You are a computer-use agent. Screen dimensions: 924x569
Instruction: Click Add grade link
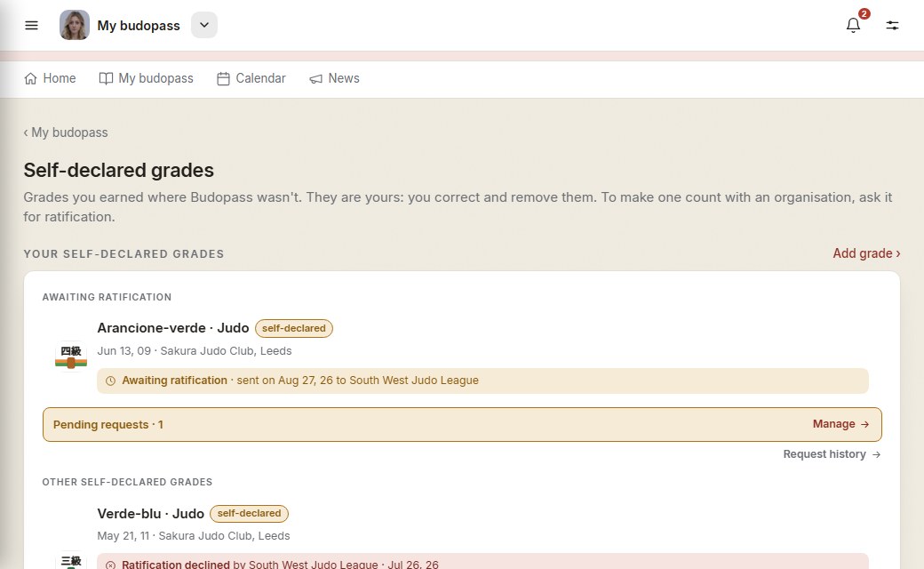(x=866, y=253)
